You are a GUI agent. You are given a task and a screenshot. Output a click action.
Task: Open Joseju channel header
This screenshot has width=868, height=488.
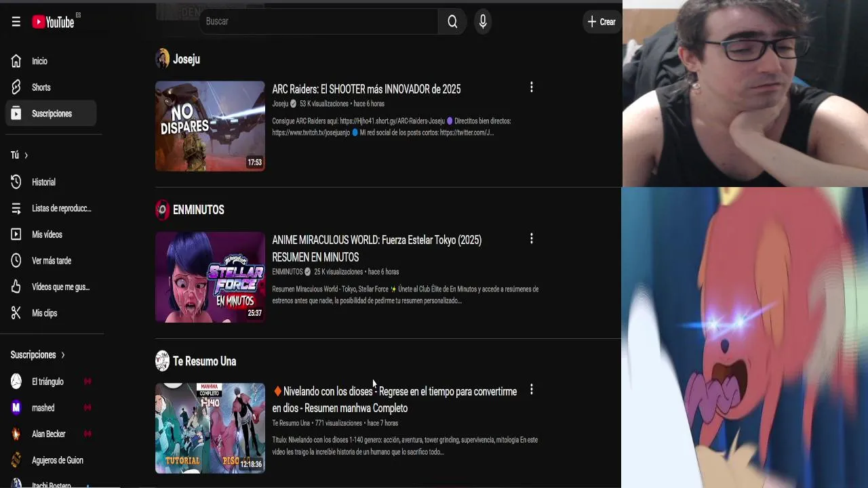coord(186,59)
